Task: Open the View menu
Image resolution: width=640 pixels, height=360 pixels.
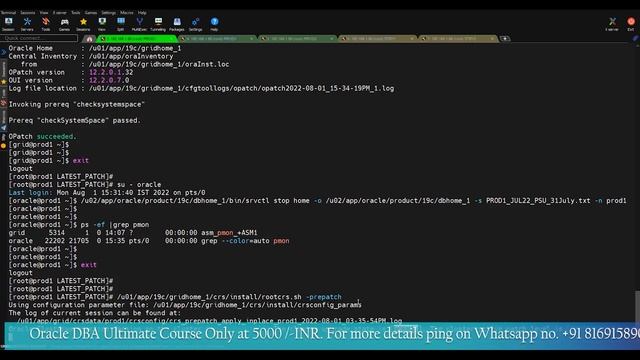Action: [44, 13]
